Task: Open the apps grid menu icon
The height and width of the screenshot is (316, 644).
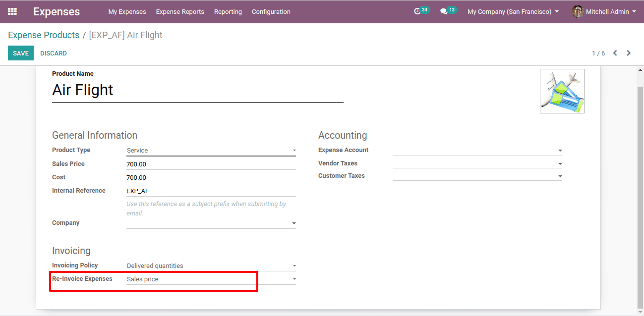Action: (12, 11)
